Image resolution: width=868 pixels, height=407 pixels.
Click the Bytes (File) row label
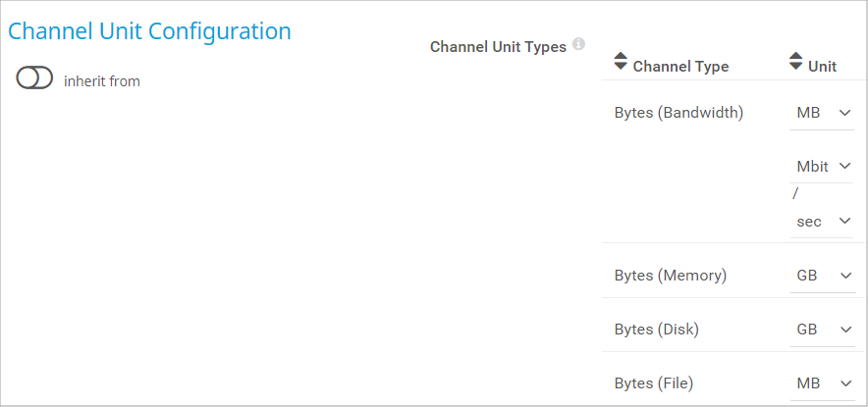pos(654,382)
